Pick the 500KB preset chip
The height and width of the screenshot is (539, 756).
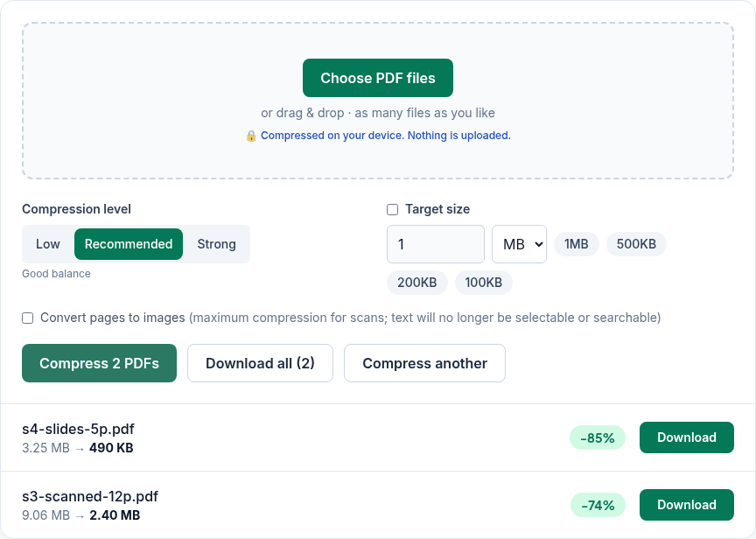636,244
